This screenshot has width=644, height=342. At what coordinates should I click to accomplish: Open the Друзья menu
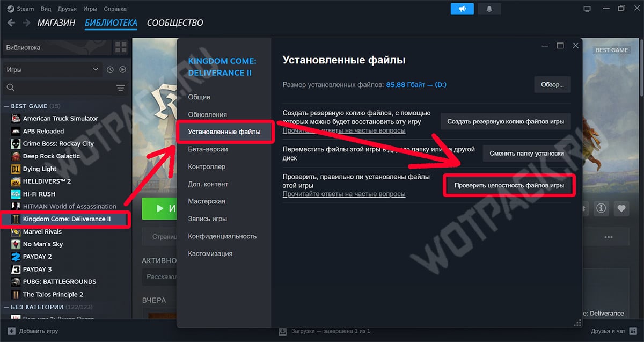(x=66, y=9)
